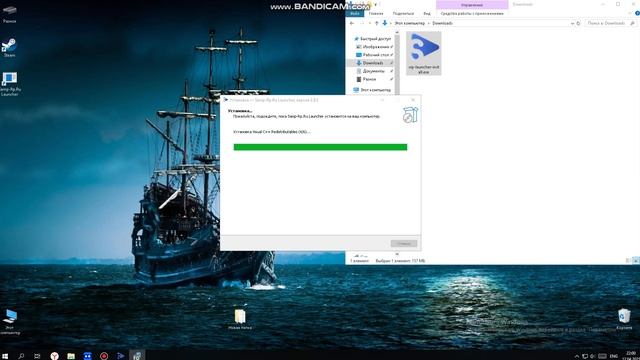
Task: Refresh the Downloads folder view
Action: point(578,23)
